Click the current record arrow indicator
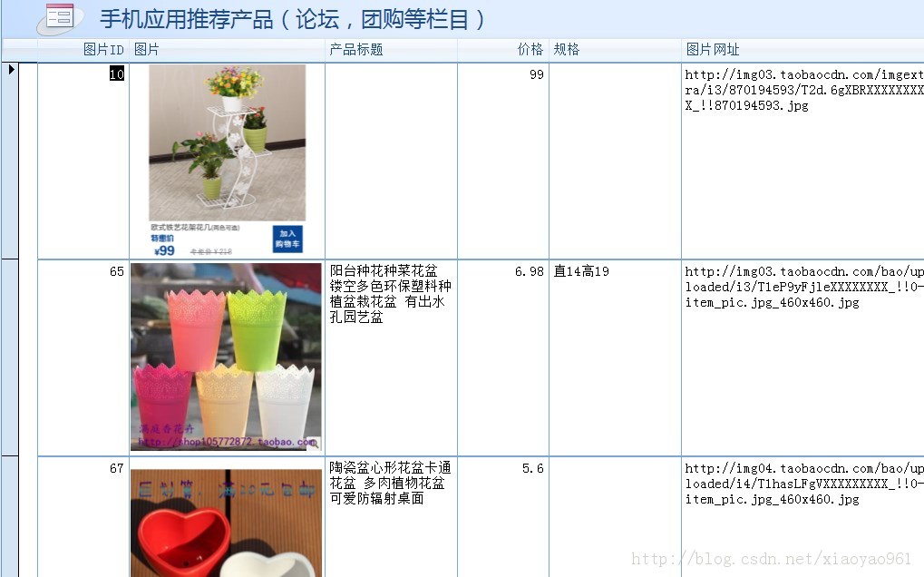Image resolution: width=924 pixels, height=577 pixels. [x=11, y=70]
